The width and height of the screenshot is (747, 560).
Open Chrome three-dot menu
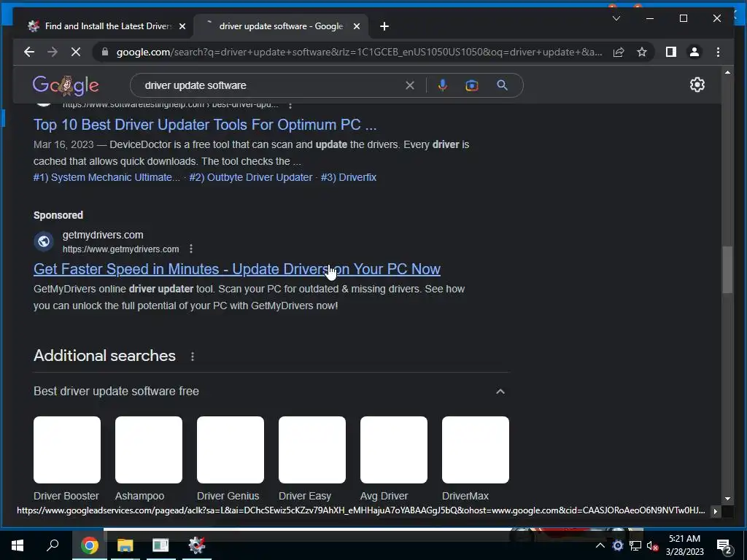[x=719, y=52]
